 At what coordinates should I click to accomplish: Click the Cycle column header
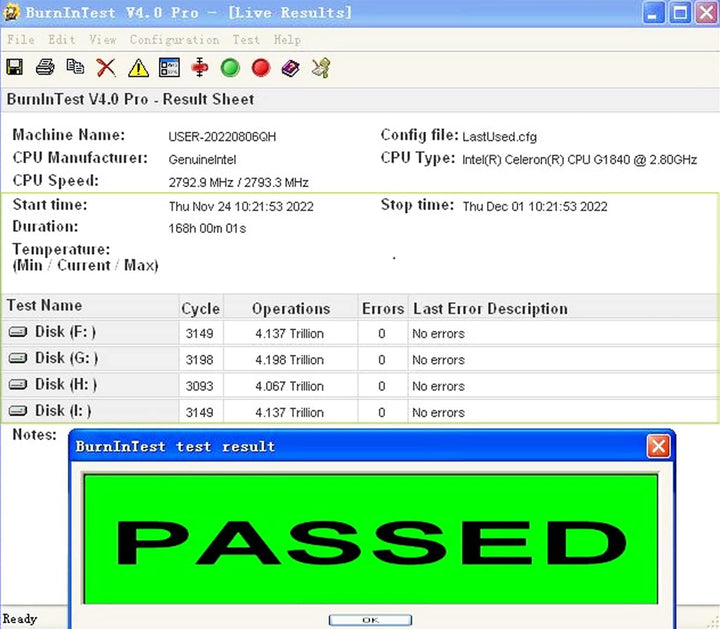click(x=201, y=308)
